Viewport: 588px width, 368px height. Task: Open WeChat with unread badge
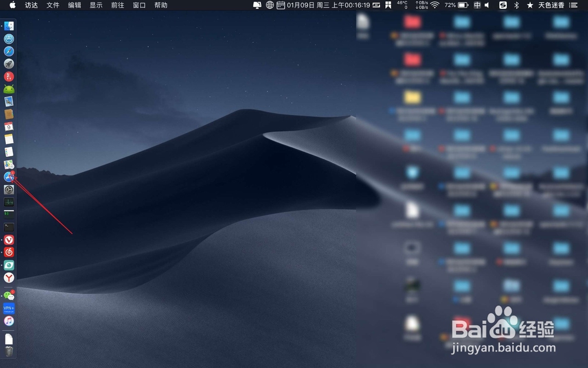pos(9,296)
